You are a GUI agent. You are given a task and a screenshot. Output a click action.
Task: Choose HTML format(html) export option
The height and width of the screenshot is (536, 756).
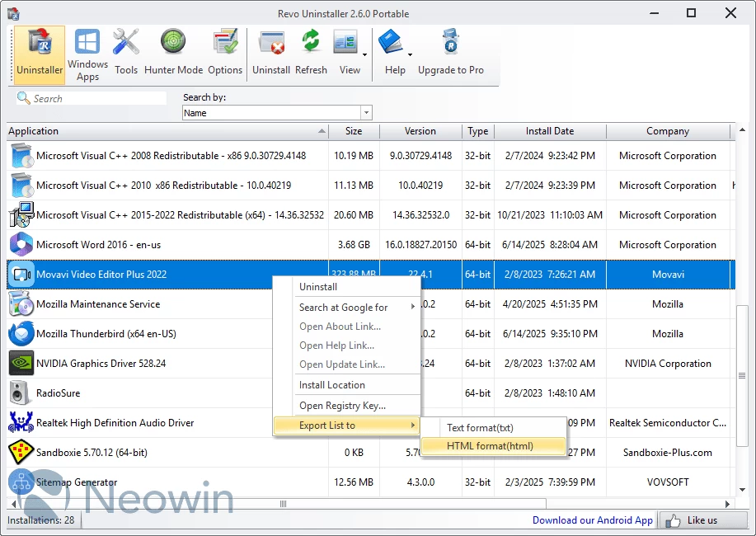click(x=493, y=446)
